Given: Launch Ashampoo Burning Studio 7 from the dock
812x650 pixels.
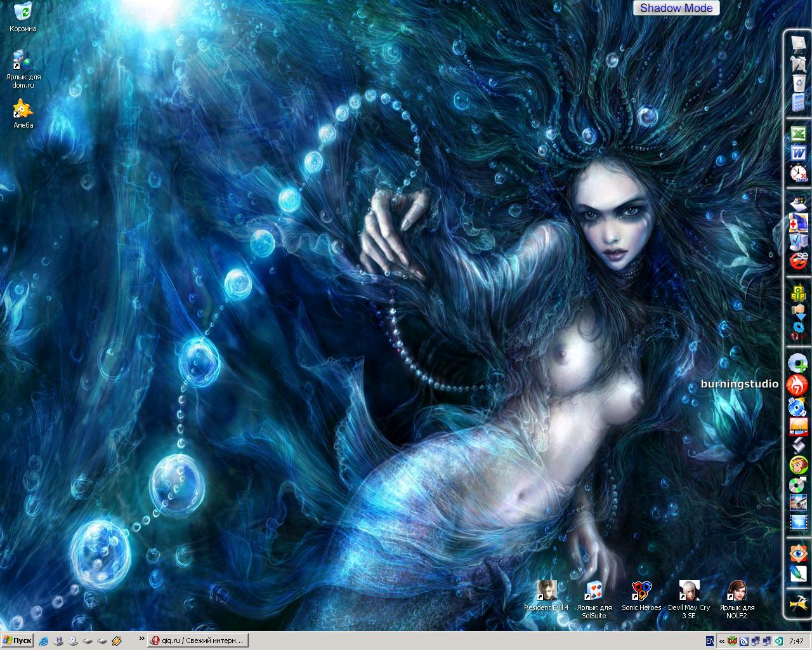Looking at the screenshot, I should [x=797, y=385].
